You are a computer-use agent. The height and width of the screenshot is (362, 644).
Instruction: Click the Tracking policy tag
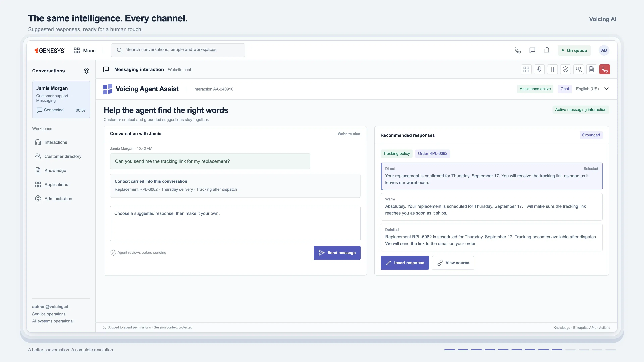396,154
